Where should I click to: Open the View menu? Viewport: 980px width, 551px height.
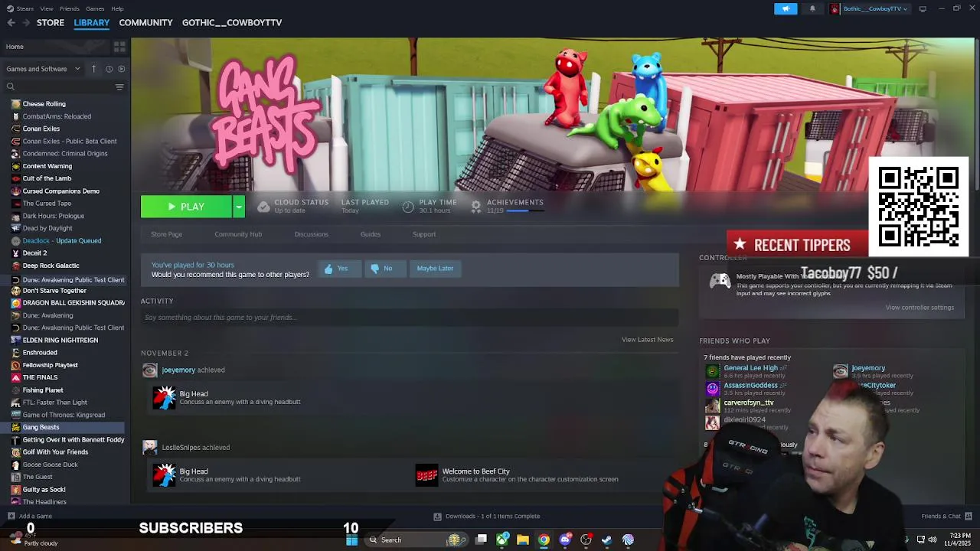click(x=47, y=8)
